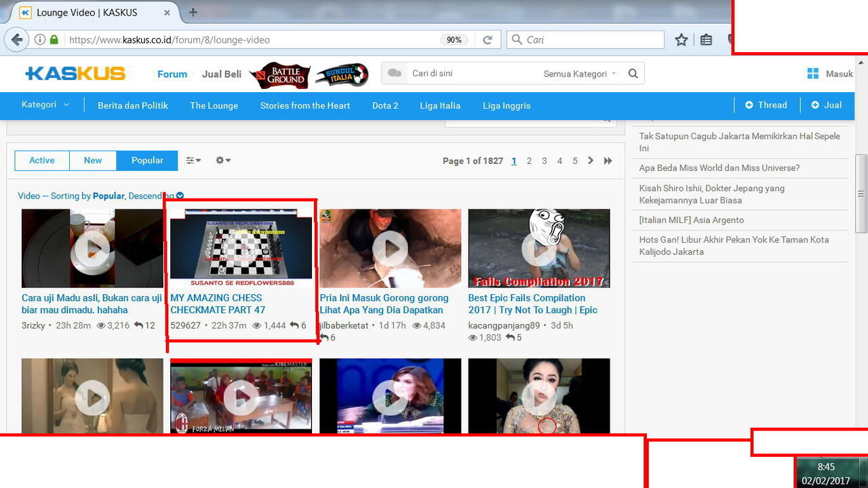Close the Lounge Video KASKUS tab

167,12
